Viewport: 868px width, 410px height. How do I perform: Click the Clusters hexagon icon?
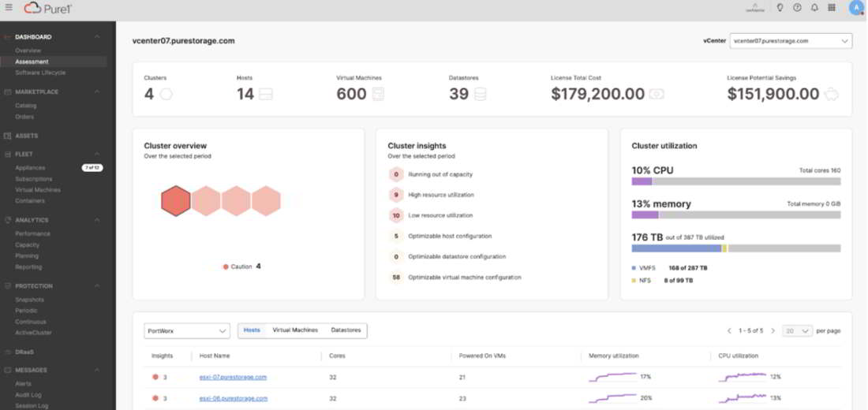coord(166,94)
